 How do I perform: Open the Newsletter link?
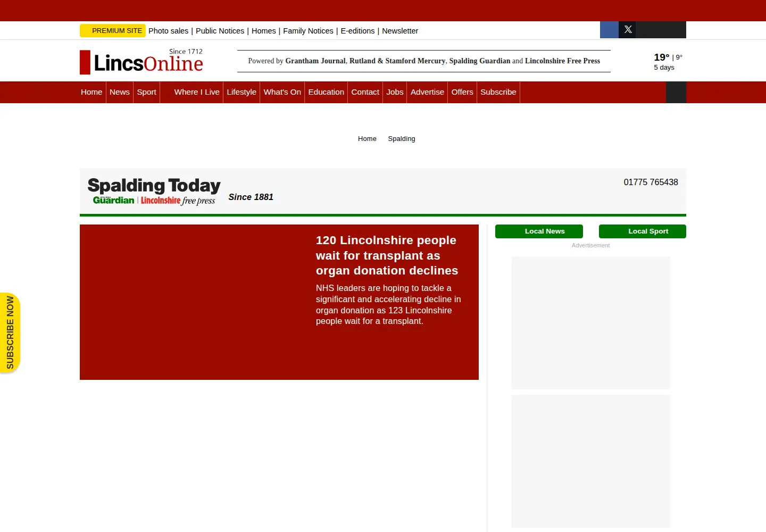click(x=400, y=31)
